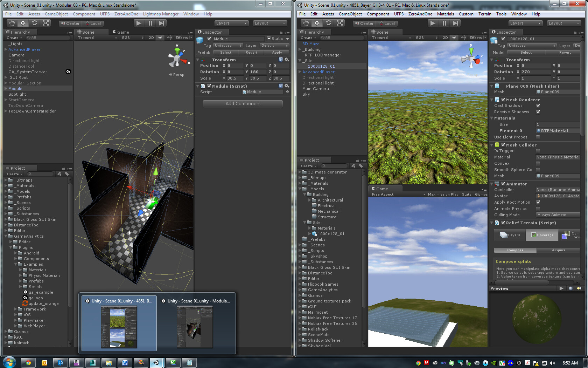Open the Layers dropdown in the left editor
588x368 pixels.
(x=231, y=23)
